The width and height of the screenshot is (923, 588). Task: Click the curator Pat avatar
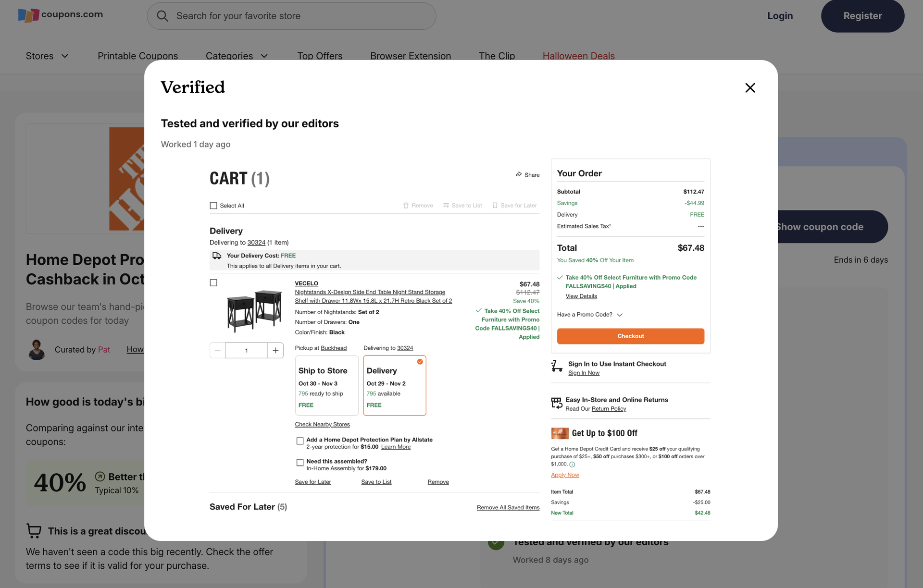[x=37, y=350]
